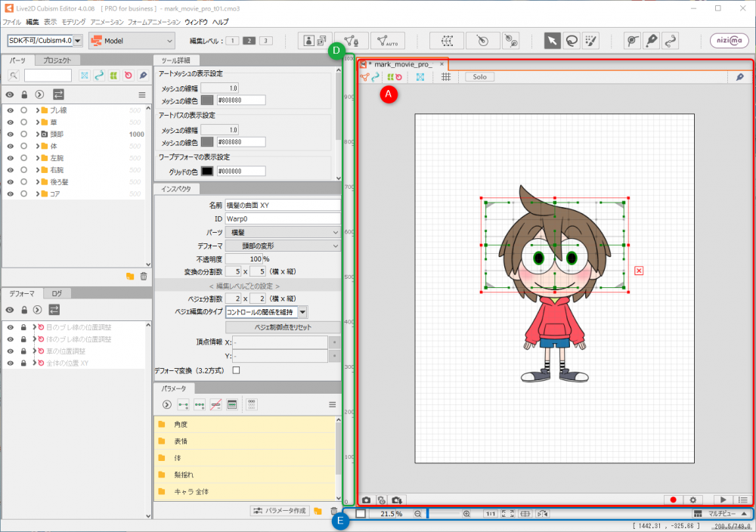The width and height of the screenshot is (756, 532).
Task: Open the ヘルプ menu
Action: point(220,22)
